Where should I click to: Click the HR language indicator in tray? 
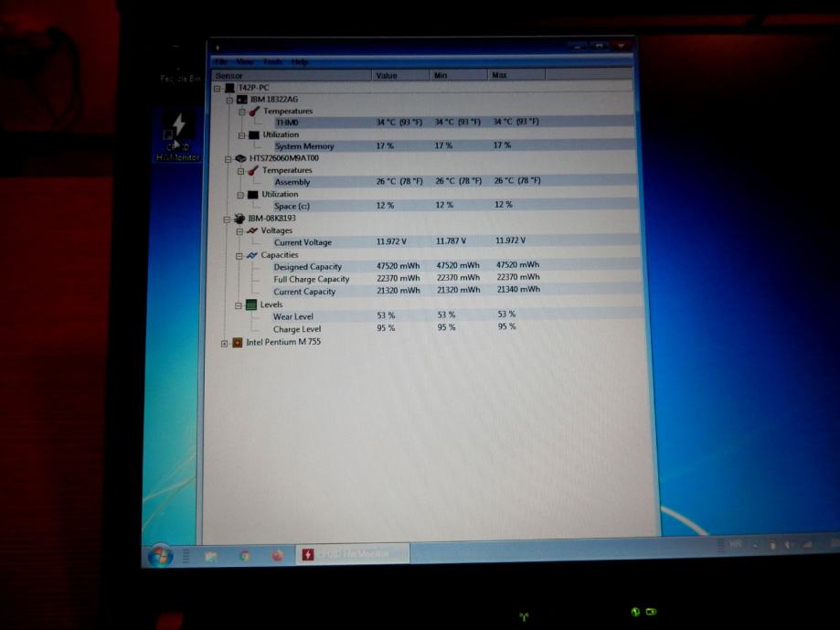click(x=736, y=544)
